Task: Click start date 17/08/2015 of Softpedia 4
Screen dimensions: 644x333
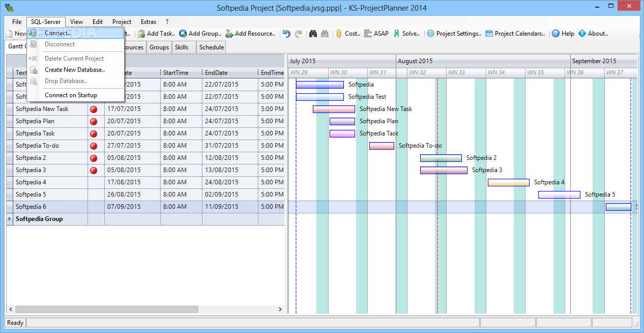Action: tap(124, 182)
